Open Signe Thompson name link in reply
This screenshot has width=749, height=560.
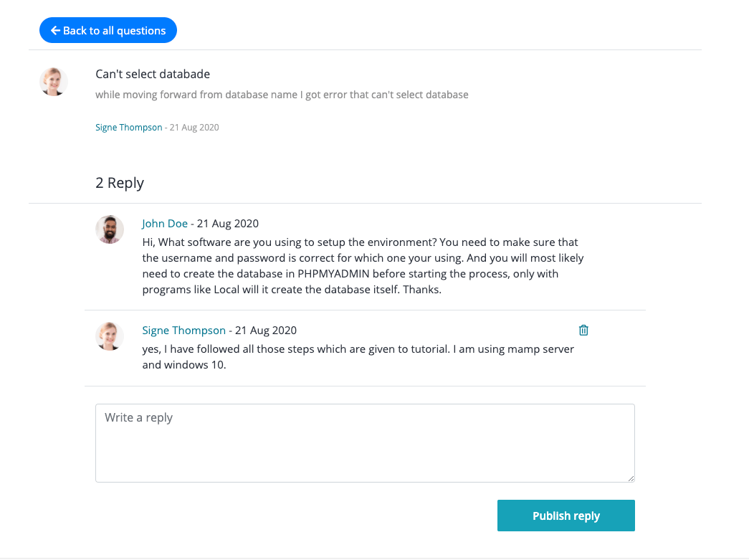pos(184,331)
